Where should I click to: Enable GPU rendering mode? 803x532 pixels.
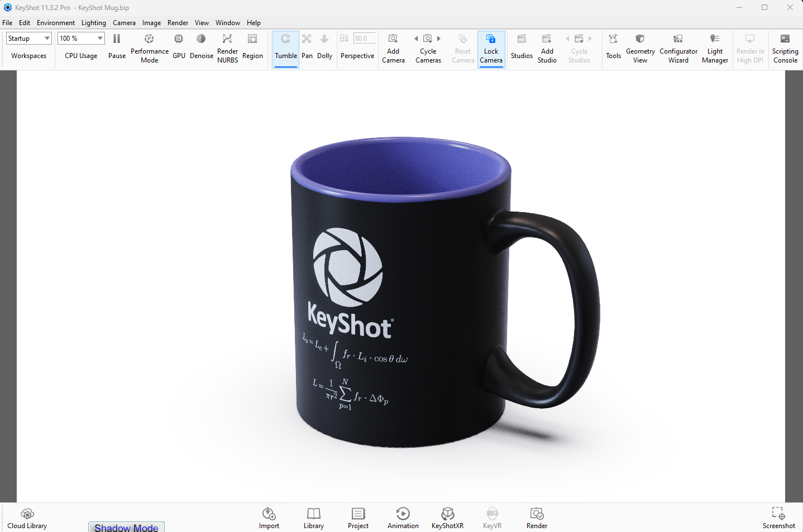(179, 46)
